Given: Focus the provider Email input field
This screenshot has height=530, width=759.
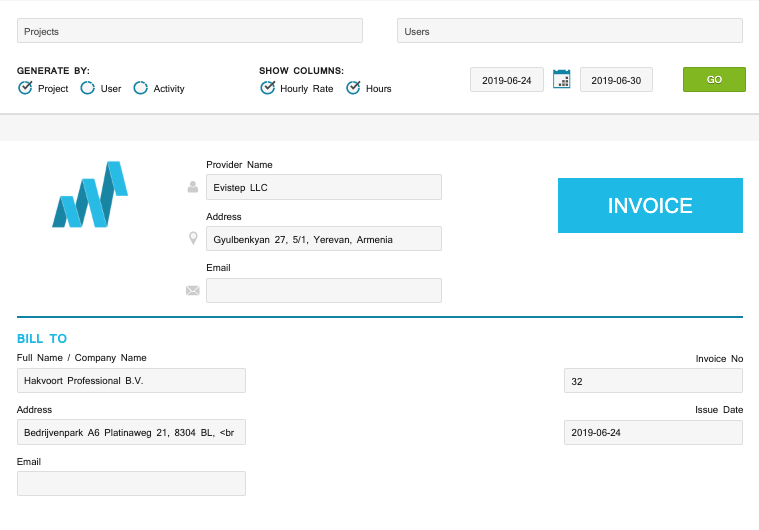Looking at the screenshot, I should point(324,290).
